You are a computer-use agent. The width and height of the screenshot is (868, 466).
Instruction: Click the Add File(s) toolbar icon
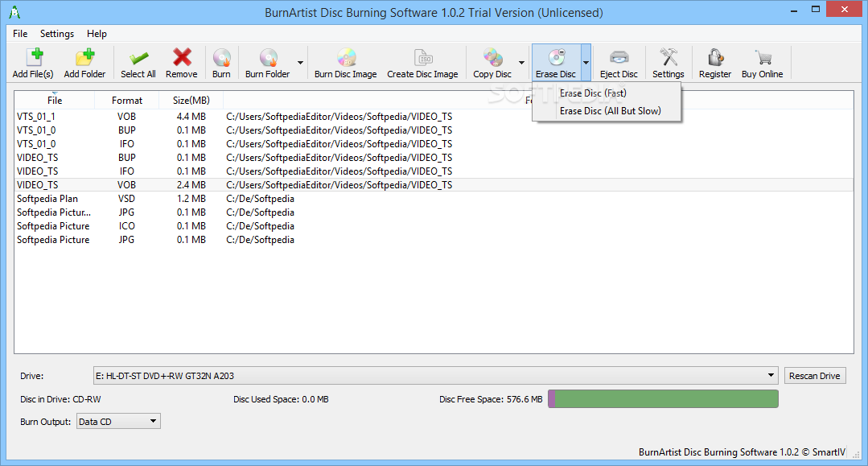tap(34, 57)
